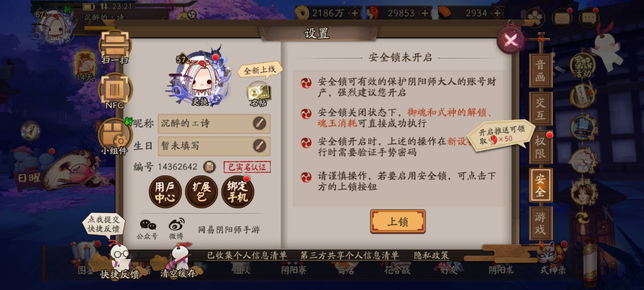Add gold coins with plus button

tap(355, 13)
